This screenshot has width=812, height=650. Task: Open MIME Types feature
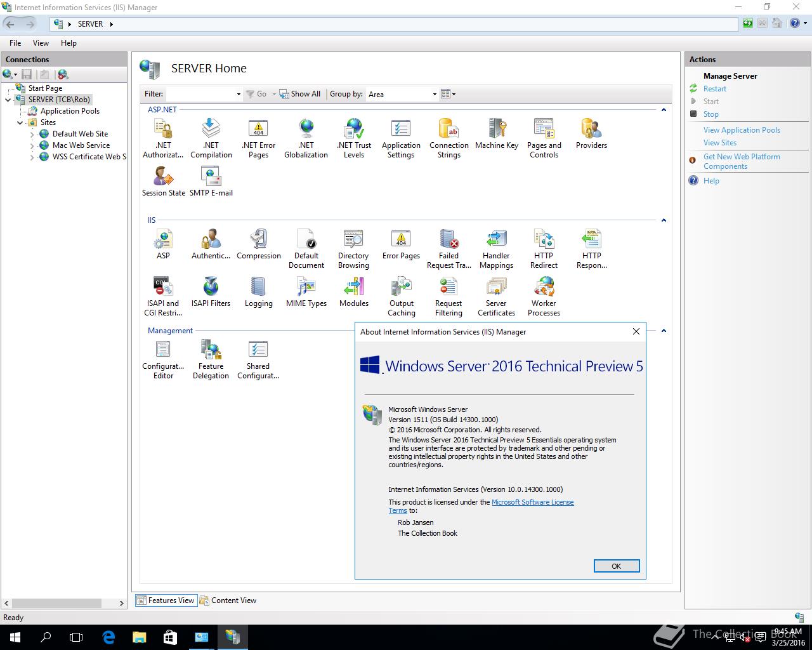click(x=306, y=291)
